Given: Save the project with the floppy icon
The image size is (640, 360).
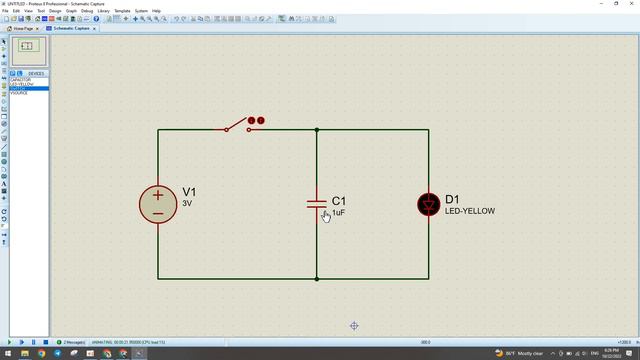Looking at the screenshot, I should pyautogui.click(x=21, y=19).
